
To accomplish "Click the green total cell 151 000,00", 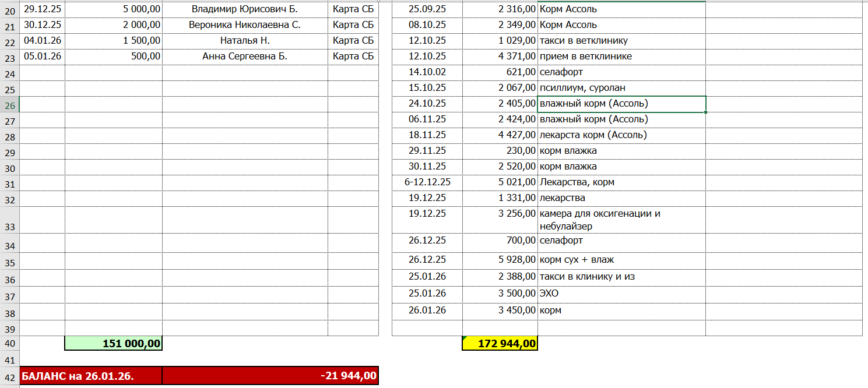I will (x=114, y=344).
